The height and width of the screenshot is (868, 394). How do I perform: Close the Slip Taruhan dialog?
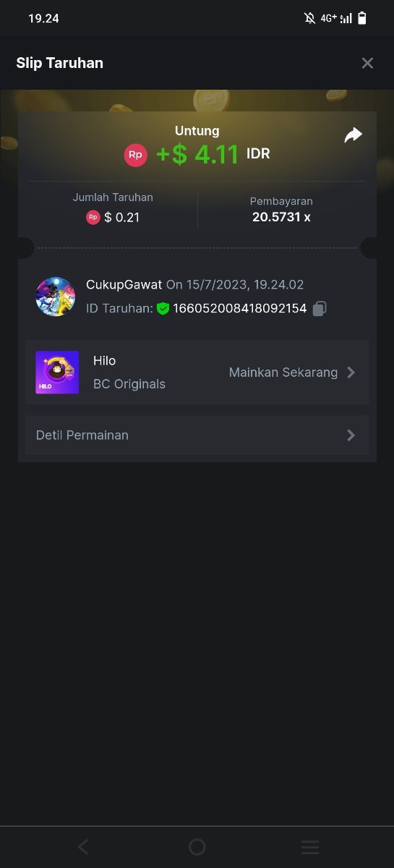[x=367, y=63]
